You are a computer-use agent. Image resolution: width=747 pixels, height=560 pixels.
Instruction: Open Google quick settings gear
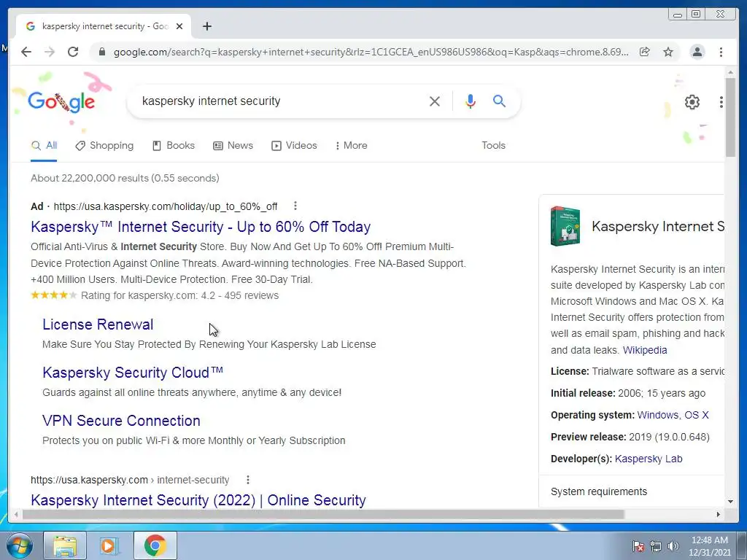(x=692, y=102)
